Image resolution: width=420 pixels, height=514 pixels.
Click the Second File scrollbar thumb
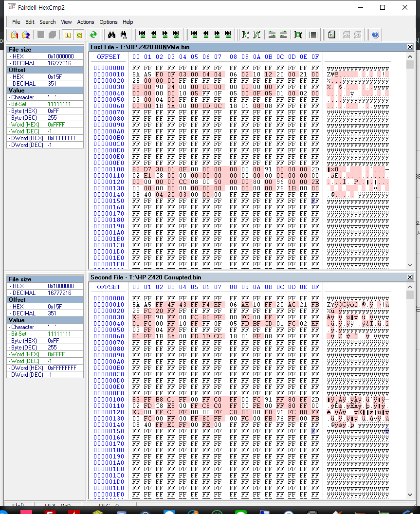(410, 294)
